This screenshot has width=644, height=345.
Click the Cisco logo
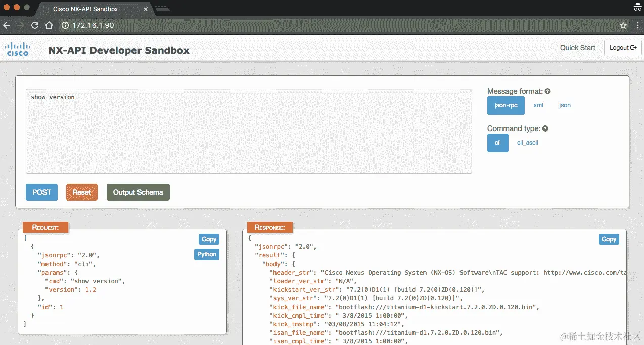click(x=17, y=49)
